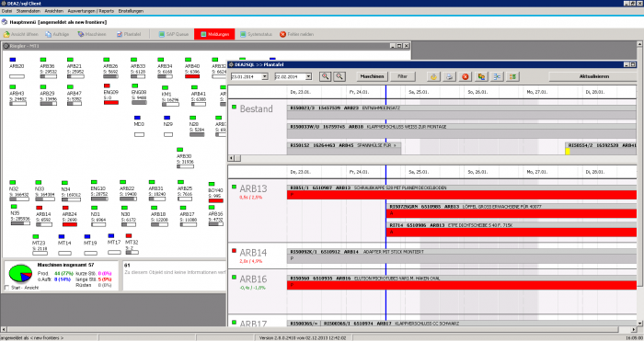Viewport: 644px width, 341px height.
Task: Select the green ENG10 machine indicator
Action: tap(94, 182)
